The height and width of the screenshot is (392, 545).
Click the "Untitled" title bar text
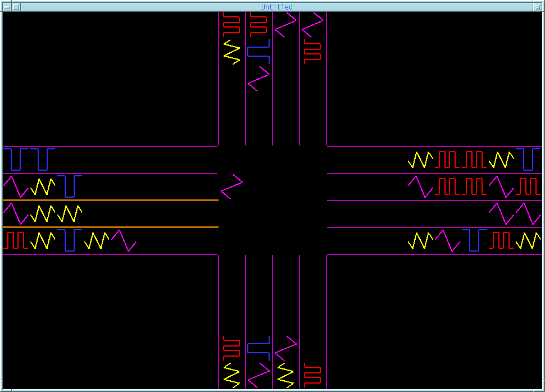[x=276, y=7]
